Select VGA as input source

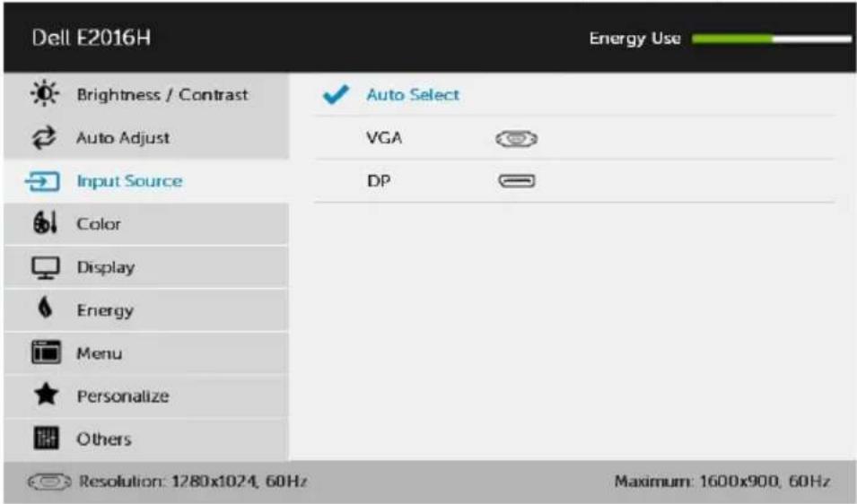pos(574,137)
